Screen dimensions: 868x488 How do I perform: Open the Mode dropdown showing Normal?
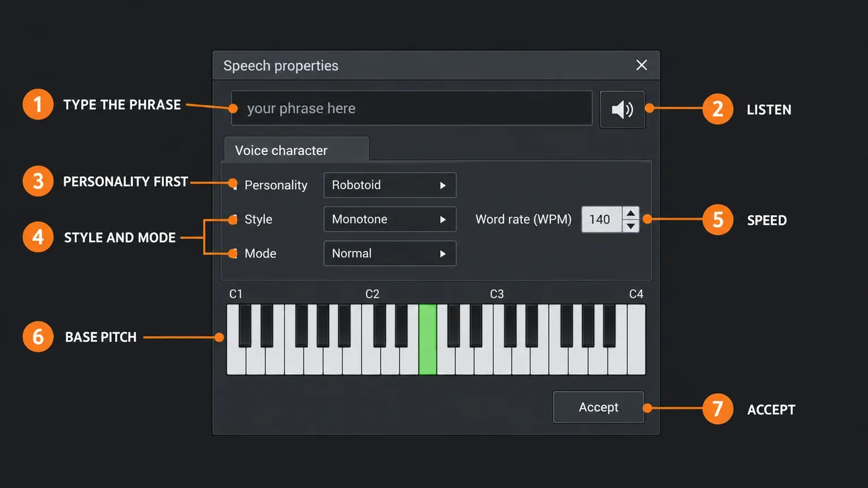pos(390,254)
